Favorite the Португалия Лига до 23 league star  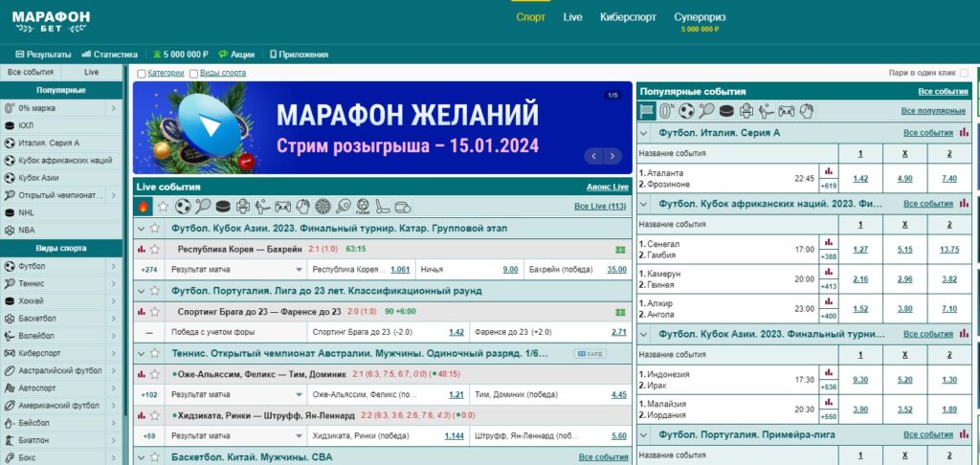point(154,291)
